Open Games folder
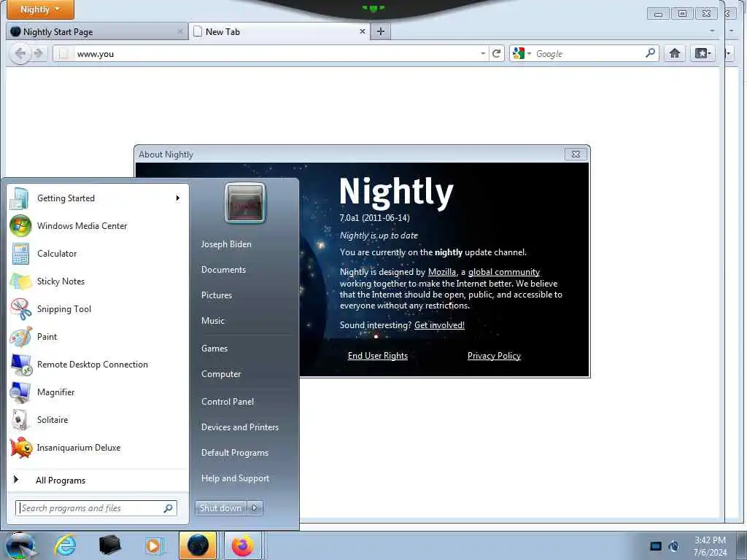747x560 pixels. 214,348
